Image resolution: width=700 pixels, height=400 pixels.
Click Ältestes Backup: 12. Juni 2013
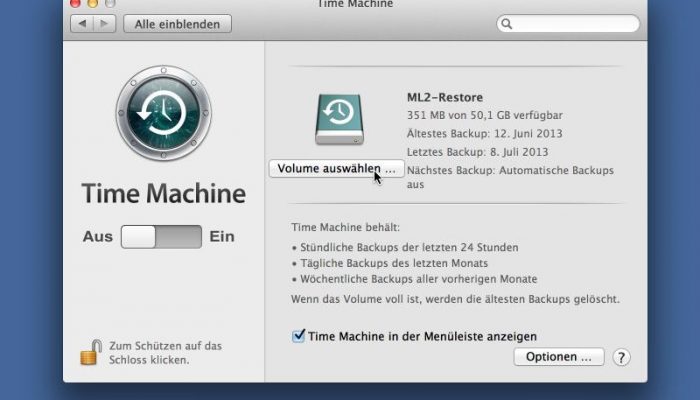point(484,133)
